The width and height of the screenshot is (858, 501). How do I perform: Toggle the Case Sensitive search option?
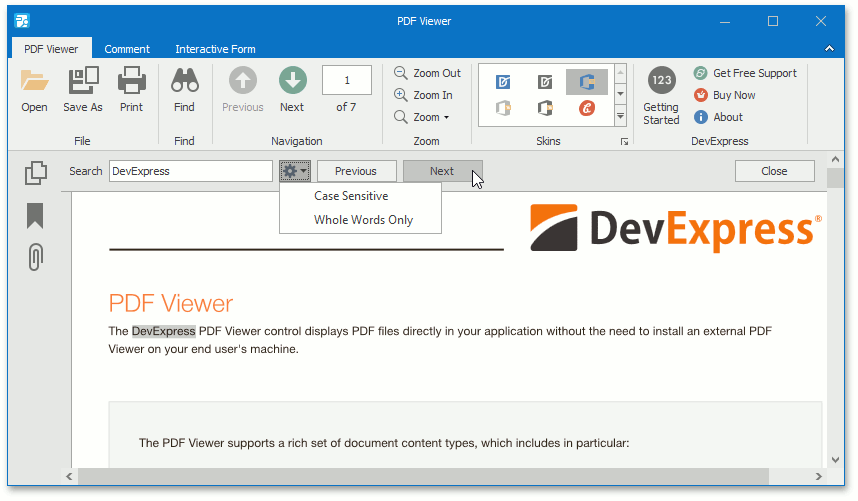tap(360, 196)
